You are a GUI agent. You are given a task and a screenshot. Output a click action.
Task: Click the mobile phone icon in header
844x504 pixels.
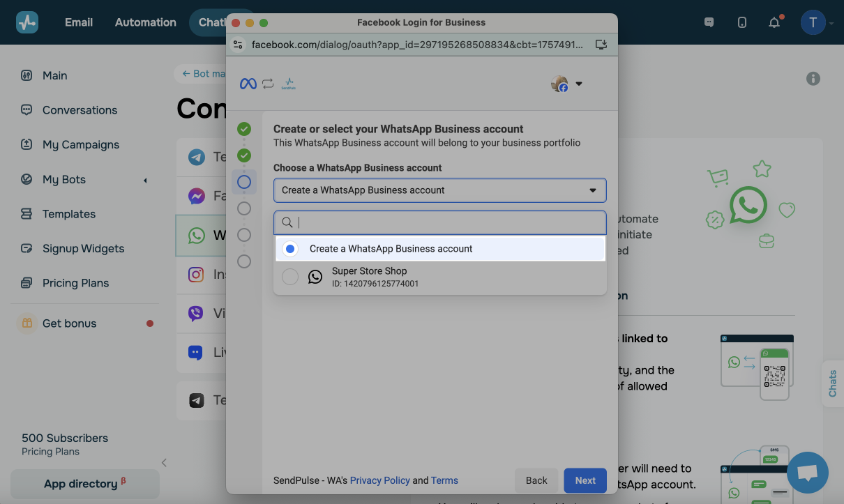pyautogui.click(x=742, y=22)
